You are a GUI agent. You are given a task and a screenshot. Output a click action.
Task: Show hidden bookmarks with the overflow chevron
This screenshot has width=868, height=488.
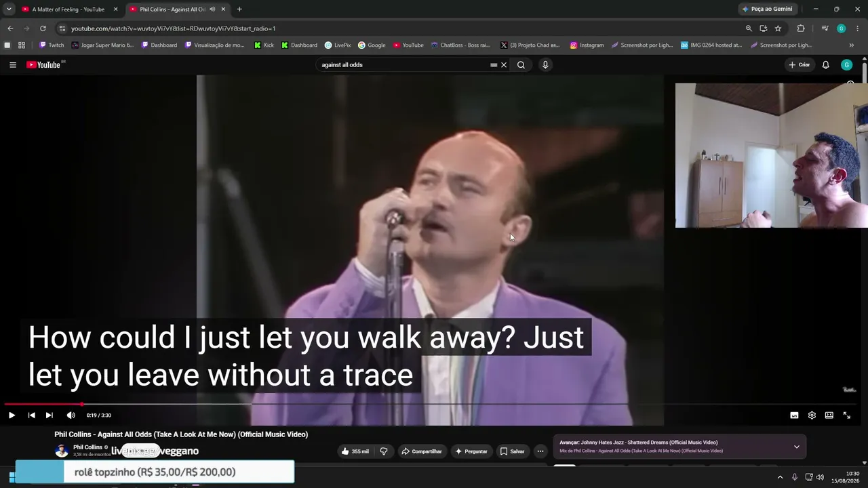click(851, 45)
